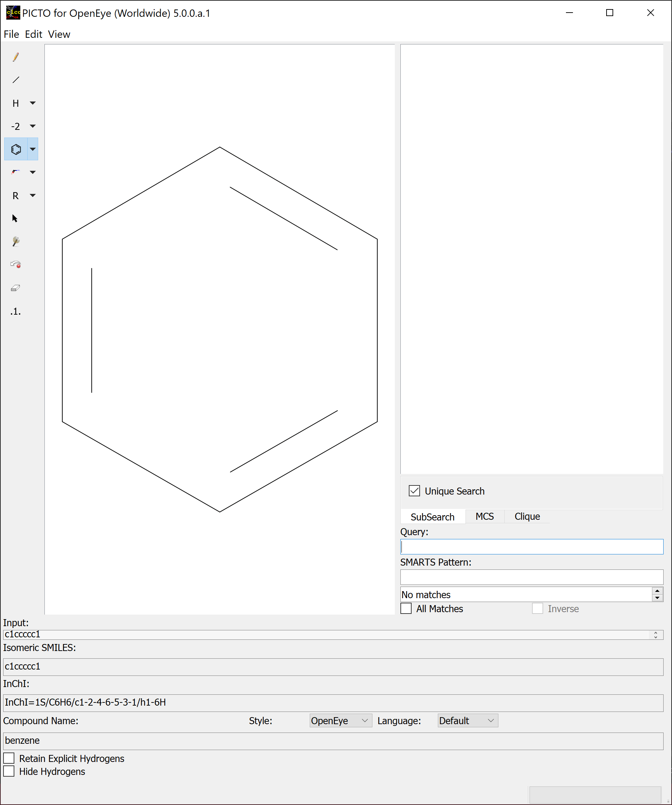Expand the H element dropdown arrow

click(33, 103)
